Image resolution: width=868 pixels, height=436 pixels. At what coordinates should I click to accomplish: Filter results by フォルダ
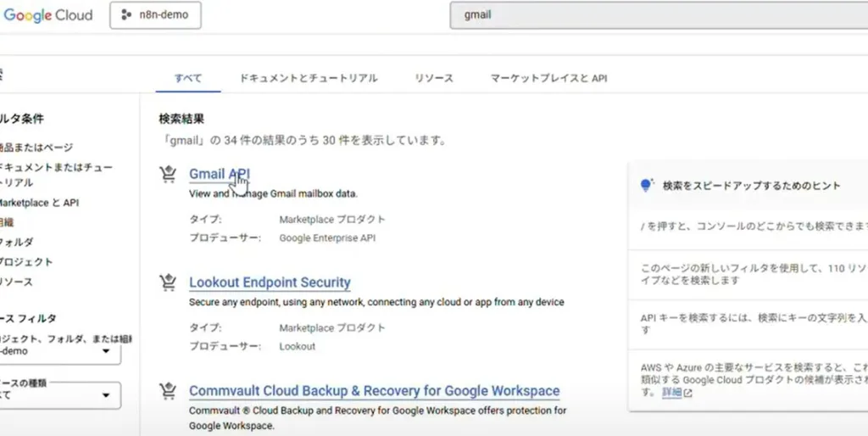point(17,242)
